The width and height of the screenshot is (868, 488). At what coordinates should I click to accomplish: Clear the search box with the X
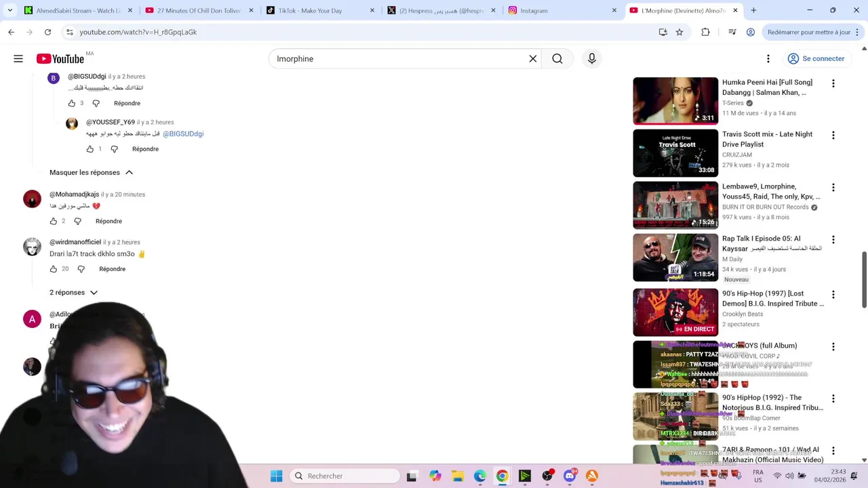tap(533, 59)
